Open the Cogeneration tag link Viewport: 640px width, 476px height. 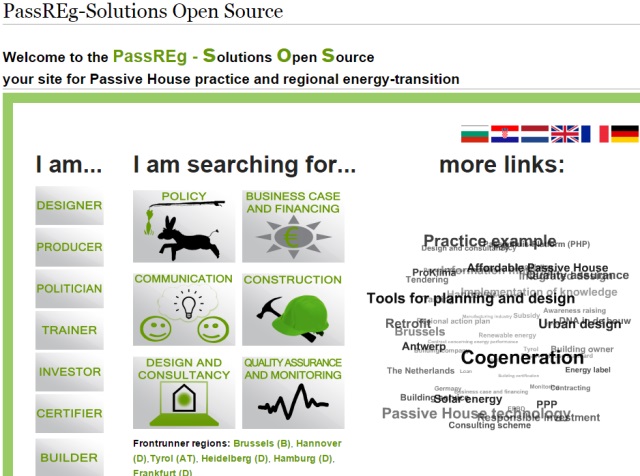522,358
